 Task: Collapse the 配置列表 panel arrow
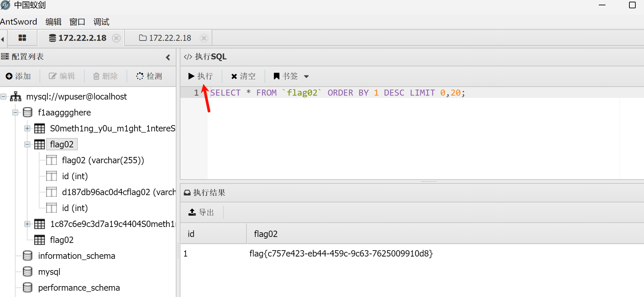click(x=168, y=57)
